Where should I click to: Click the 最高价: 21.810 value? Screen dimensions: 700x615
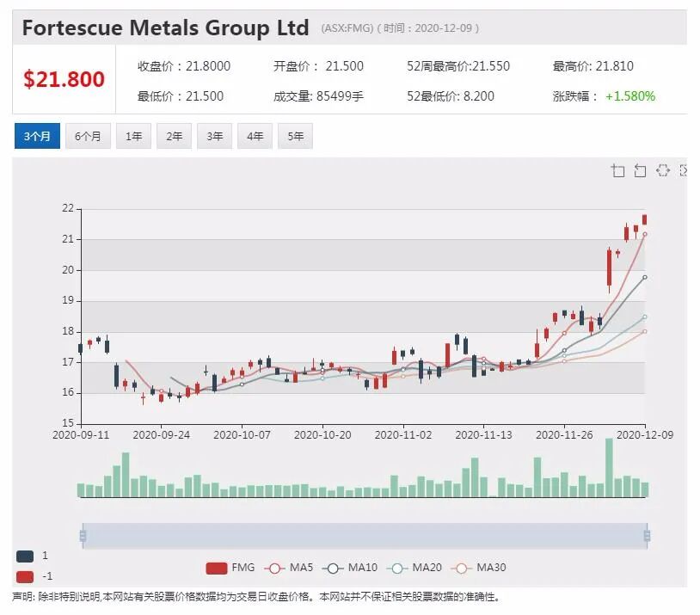[x=593, y=66]
